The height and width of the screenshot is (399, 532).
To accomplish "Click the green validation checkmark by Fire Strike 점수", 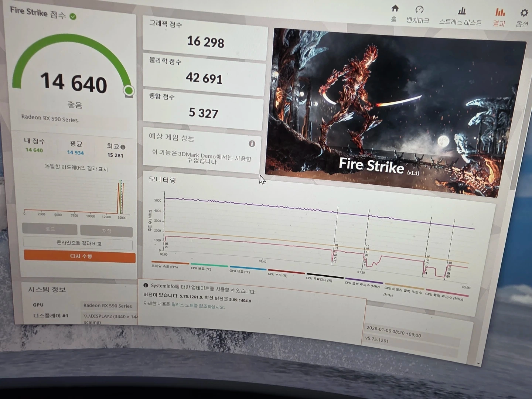I will point(73,16).
